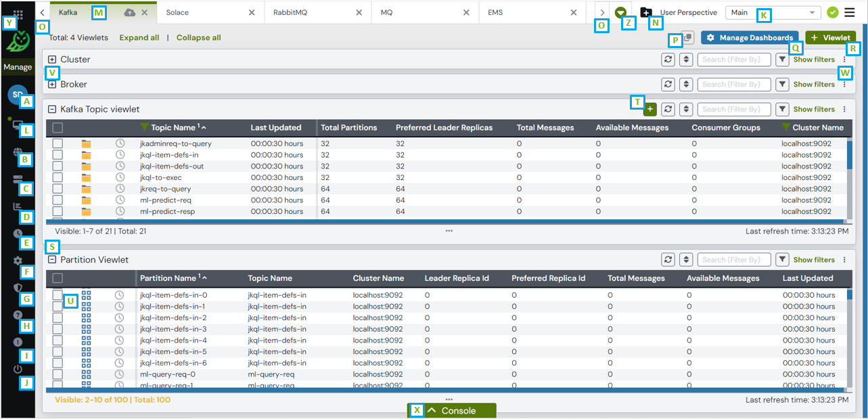The image size is (868, 419).
Task: Check the select-all box in Partition Viewlet
Action: click(58, 278)
